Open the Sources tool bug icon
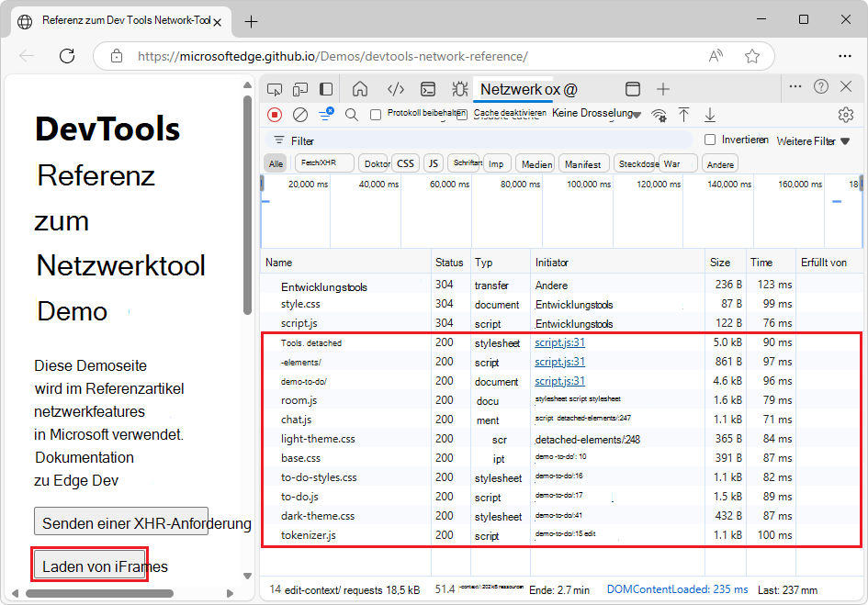The image size is (868, 605). (x=459, y=89)
